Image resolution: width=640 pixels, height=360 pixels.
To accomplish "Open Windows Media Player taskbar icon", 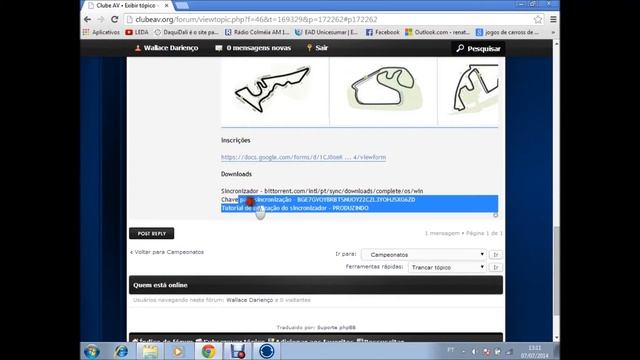I will coord(178,351).
